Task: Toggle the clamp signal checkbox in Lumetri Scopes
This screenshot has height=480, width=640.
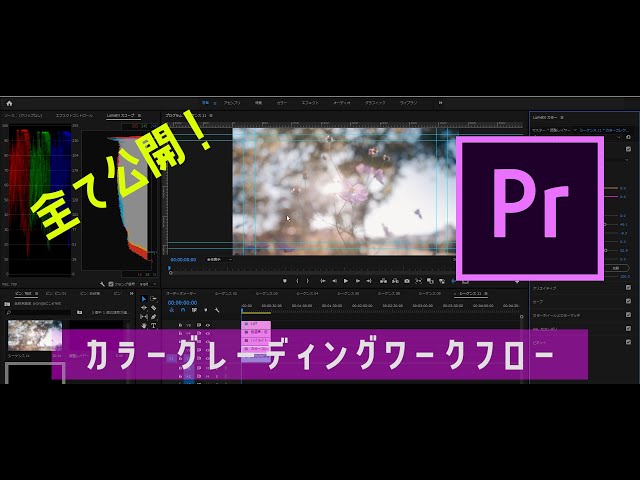Action: click(x=111, y=284)
